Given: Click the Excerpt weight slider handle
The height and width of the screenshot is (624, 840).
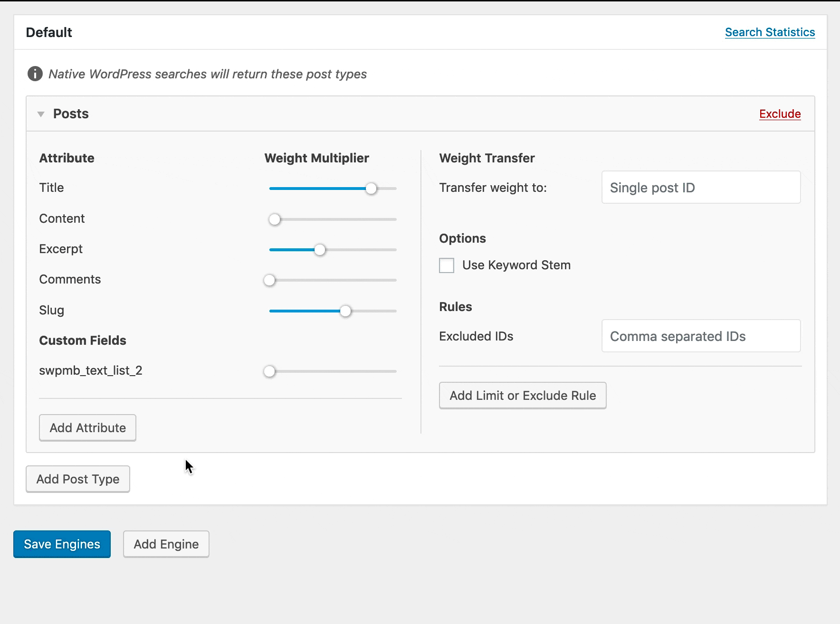Looking at the screenshot, I should tap(320, 250).
